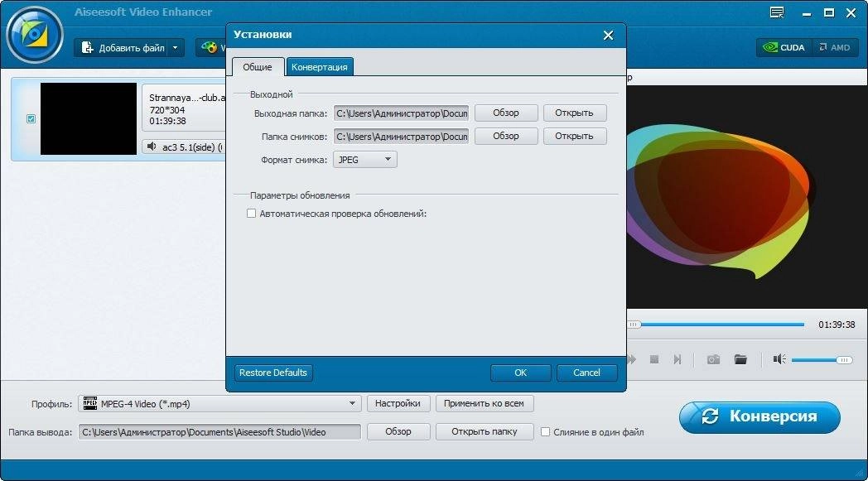The image size is (868, 481).
Task: Click Обзор next to Папка снимков
Action: (506, 136)
